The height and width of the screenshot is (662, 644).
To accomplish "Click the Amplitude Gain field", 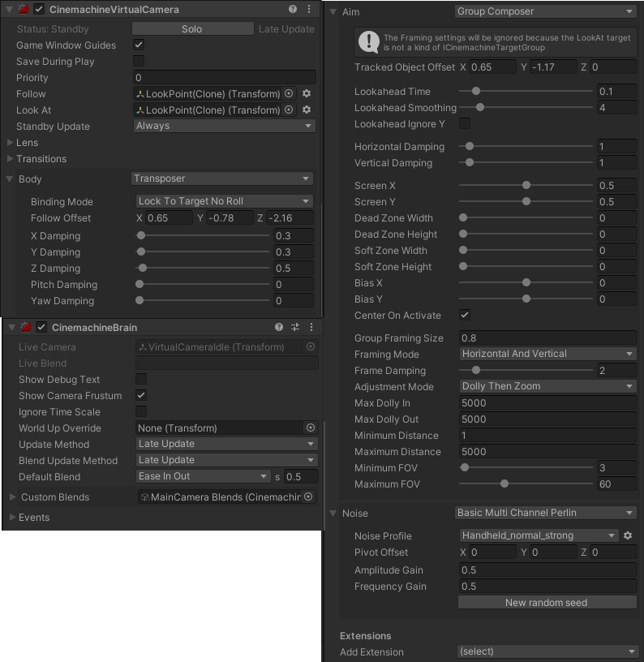I will coord(547,570).
